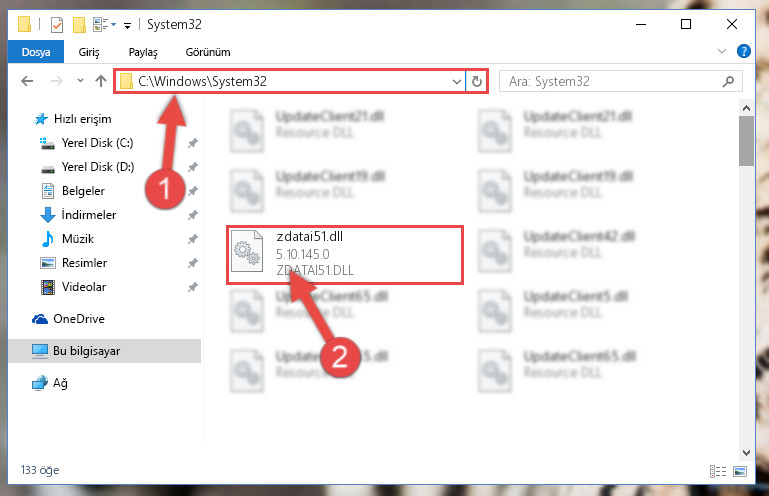Click the Up one level arrow
The height and width of the screenshot is (496, 769).
point(101,81)
